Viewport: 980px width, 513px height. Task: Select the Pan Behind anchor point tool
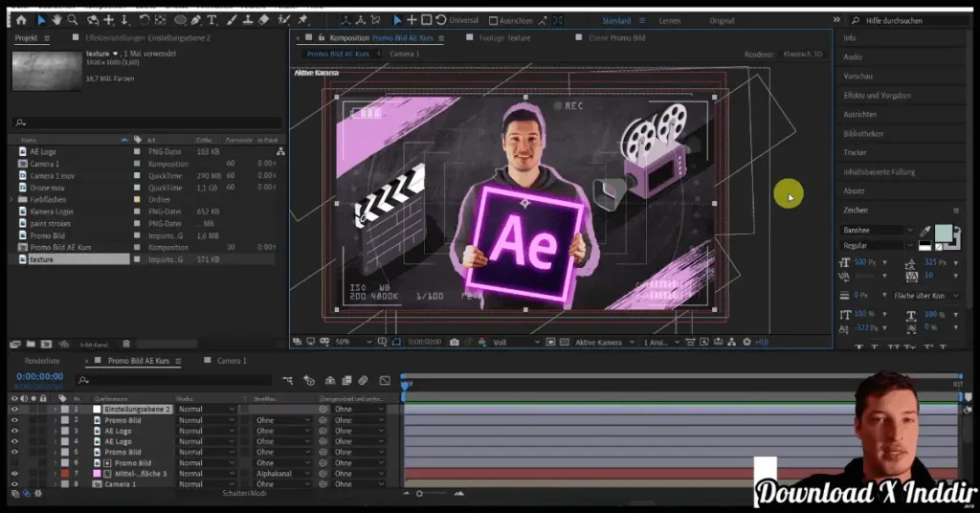160,20
